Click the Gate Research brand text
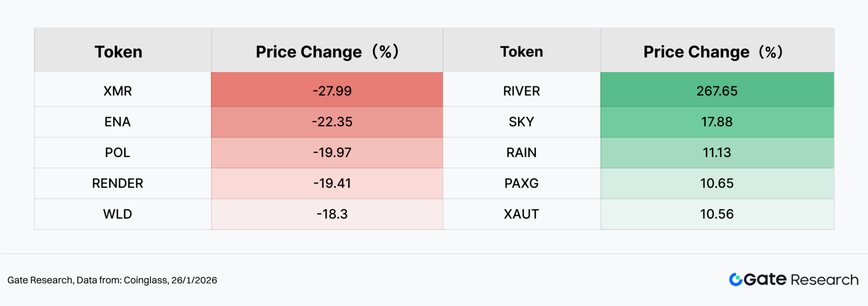This screenshot has height=306, width=868. pyautogui.click(x=801, y=279)
